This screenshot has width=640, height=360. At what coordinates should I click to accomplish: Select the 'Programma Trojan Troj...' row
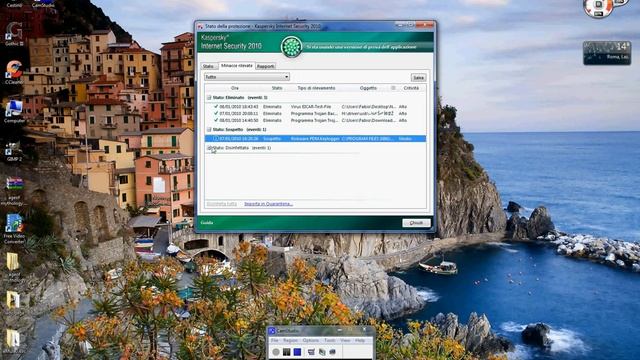315,120
